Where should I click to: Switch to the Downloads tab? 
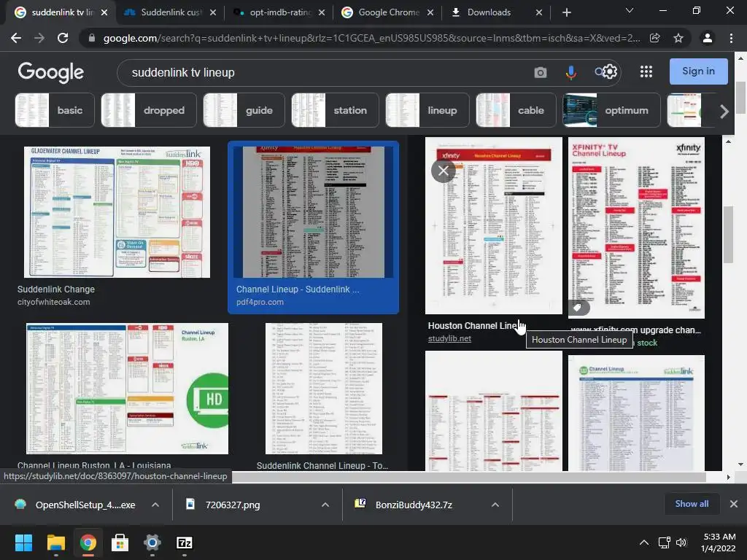pos(489,12)
